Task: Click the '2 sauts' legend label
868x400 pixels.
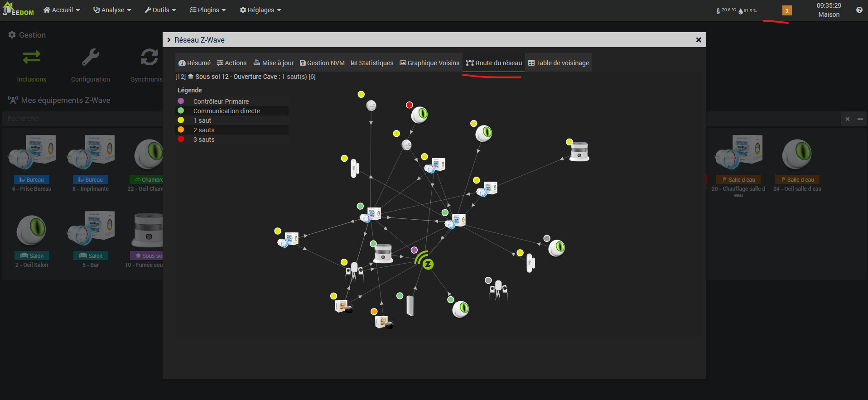Action: (204, 130)
